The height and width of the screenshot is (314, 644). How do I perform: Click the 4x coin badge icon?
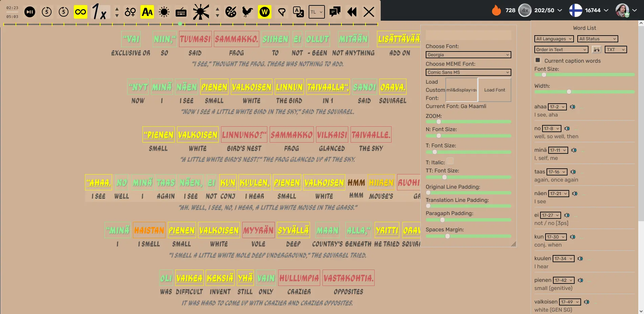pos(525,10)
